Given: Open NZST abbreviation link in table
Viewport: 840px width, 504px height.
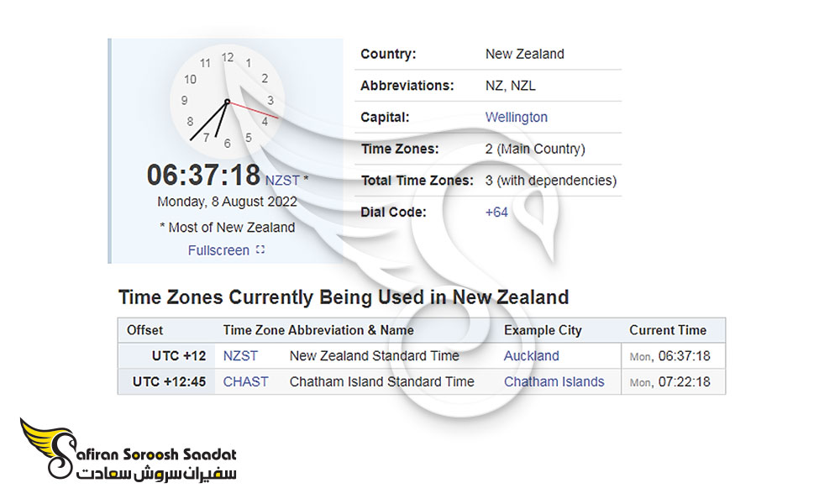Looking at the screenshot, I should [x=240, y=355].
